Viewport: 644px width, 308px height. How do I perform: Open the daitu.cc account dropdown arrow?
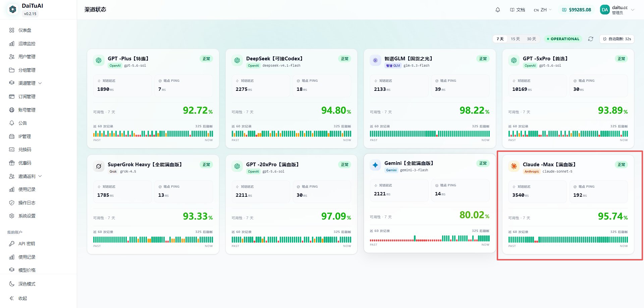point(633,10)
